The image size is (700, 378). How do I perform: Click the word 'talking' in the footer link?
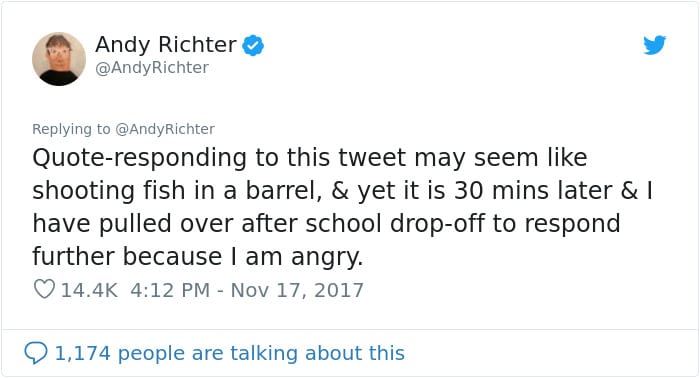tap(265, 353)
